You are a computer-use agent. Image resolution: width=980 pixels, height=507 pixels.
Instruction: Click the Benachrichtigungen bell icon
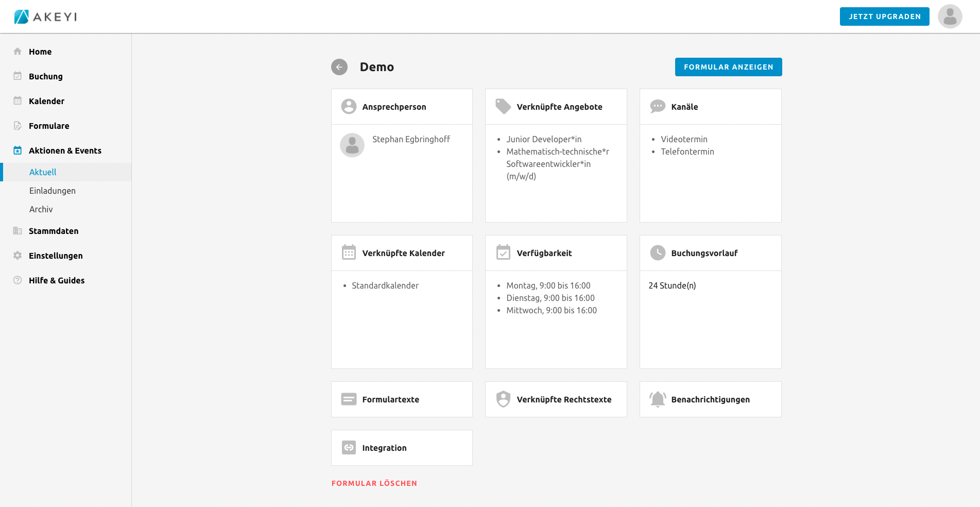(658, 399)
